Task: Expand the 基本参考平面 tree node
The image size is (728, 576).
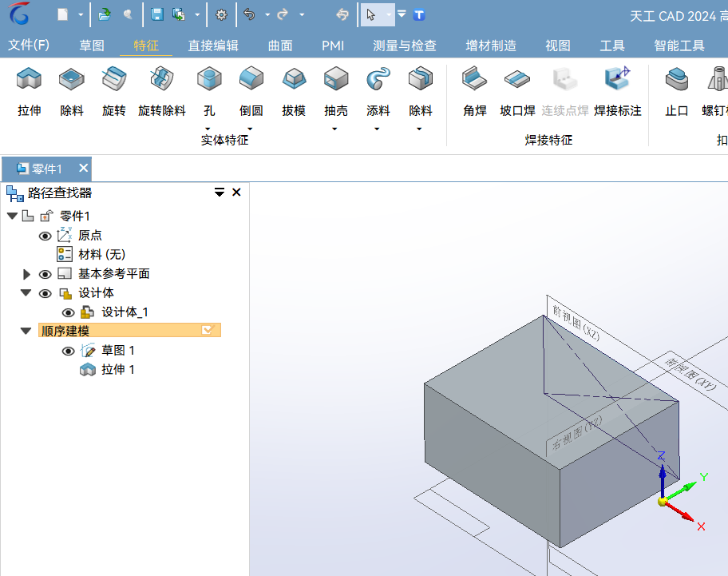Action: pos(25,273)
